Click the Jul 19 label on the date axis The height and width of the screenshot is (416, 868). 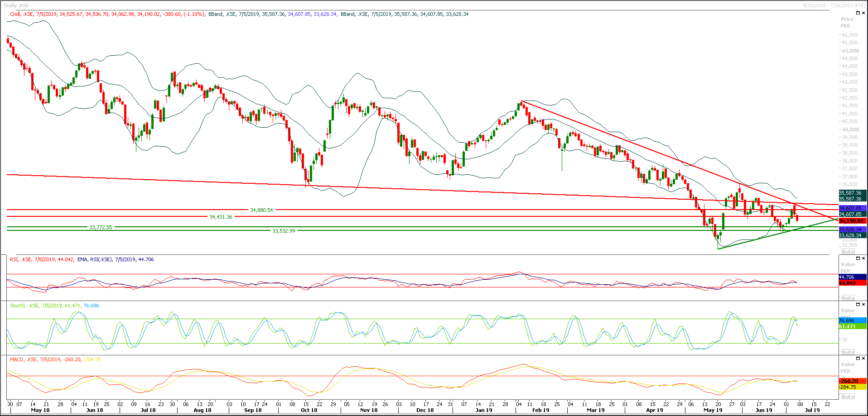pyautogui.click(x=813, y=410)
